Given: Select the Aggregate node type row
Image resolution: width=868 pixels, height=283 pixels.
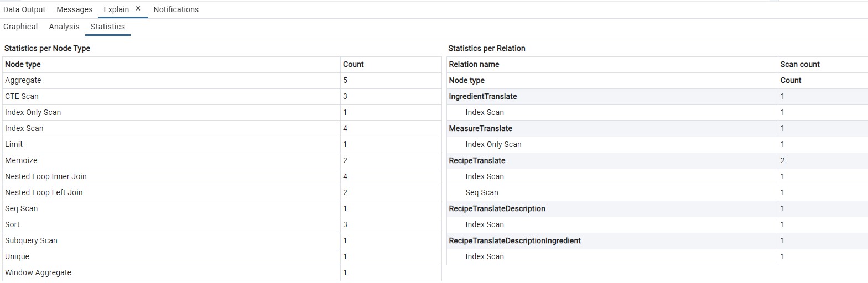Looking at the screenshot, I should (x=23, y=80).
